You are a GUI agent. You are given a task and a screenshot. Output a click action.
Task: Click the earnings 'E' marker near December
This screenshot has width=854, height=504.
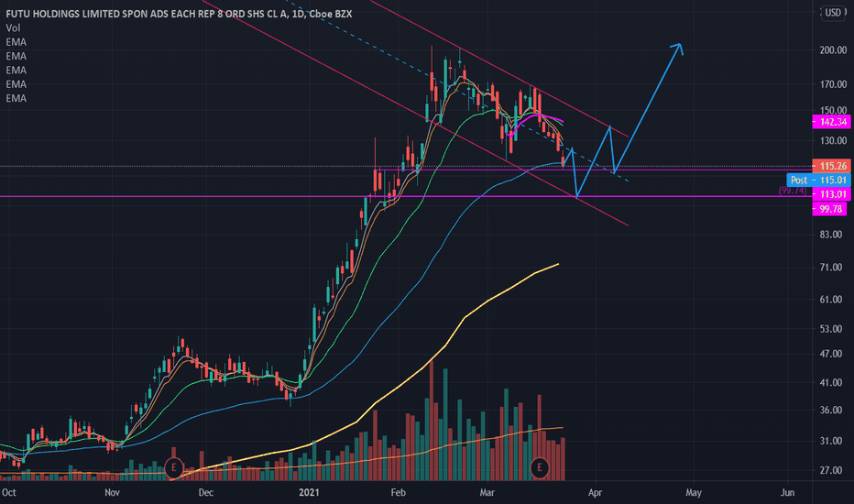tap(174, 467)
